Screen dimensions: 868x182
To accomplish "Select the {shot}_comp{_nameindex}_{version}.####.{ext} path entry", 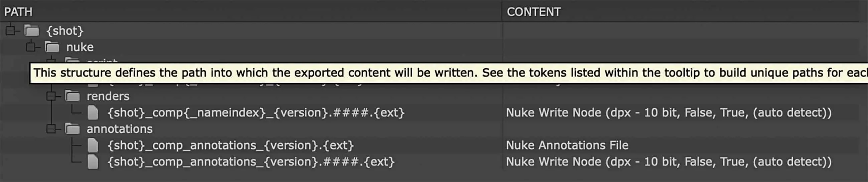I will click(256, 112).
